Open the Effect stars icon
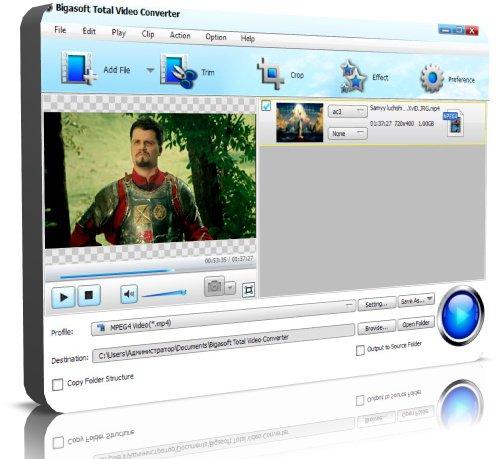Screen dimensions: 500x459 353,76
